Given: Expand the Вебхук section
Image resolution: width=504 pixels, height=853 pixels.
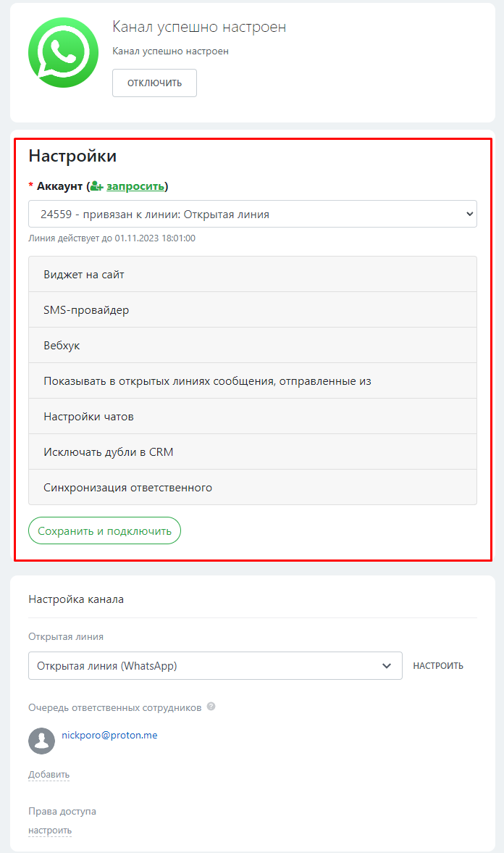Looking at the screenshot, I should [x=252, y=346].
